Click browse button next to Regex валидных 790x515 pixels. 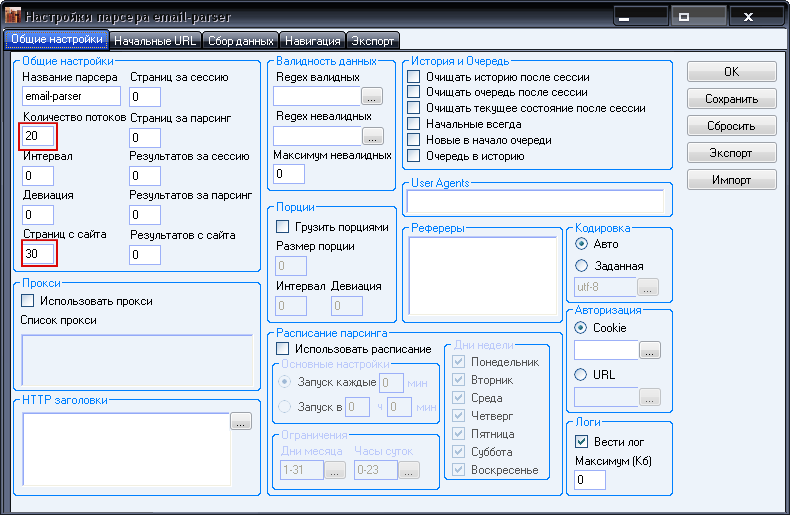(x=372, y=97)
